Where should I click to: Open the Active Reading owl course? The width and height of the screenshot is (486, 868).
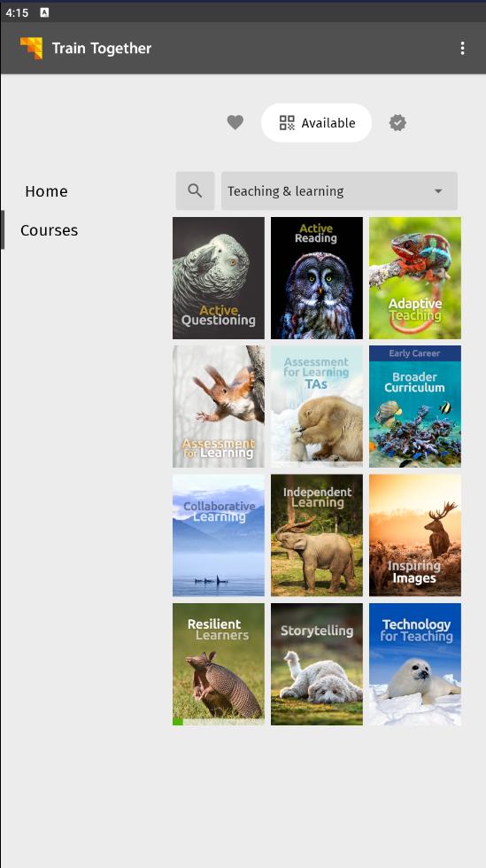[x=317, y=278]
